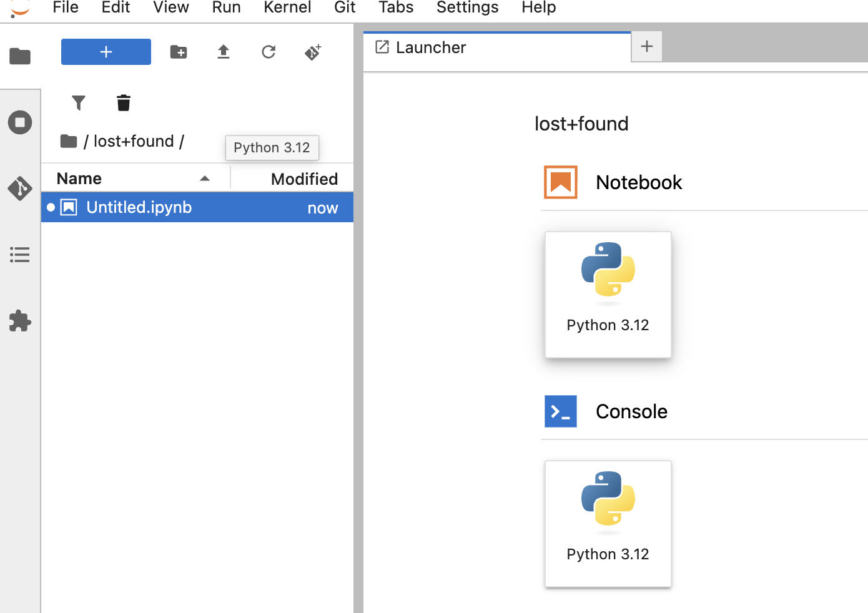The height and width of the screenshot is (613, 868).
Task: Sort files by Modified column
Action: [x=303, y=179]
